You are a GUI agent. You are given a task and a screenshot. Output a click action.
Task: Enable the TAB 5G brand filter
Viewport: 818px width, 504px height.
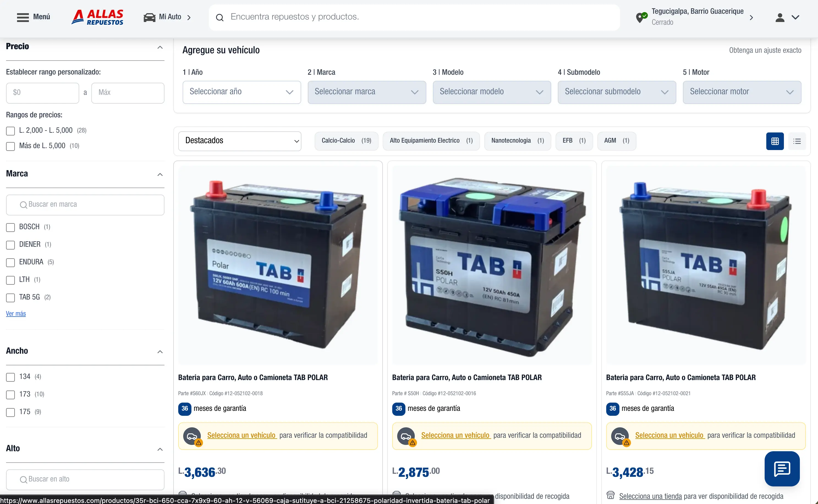coord(10,298)
